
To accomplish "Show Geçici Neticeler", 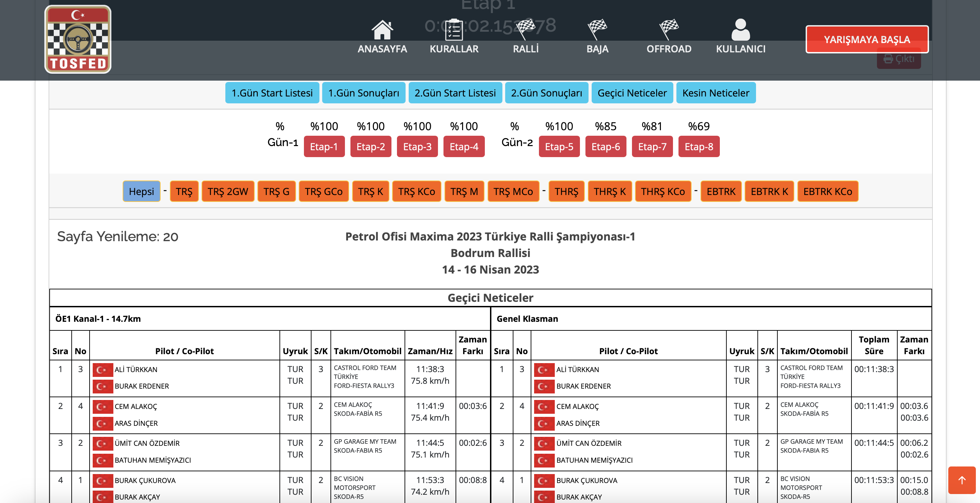I will [632, 93].
